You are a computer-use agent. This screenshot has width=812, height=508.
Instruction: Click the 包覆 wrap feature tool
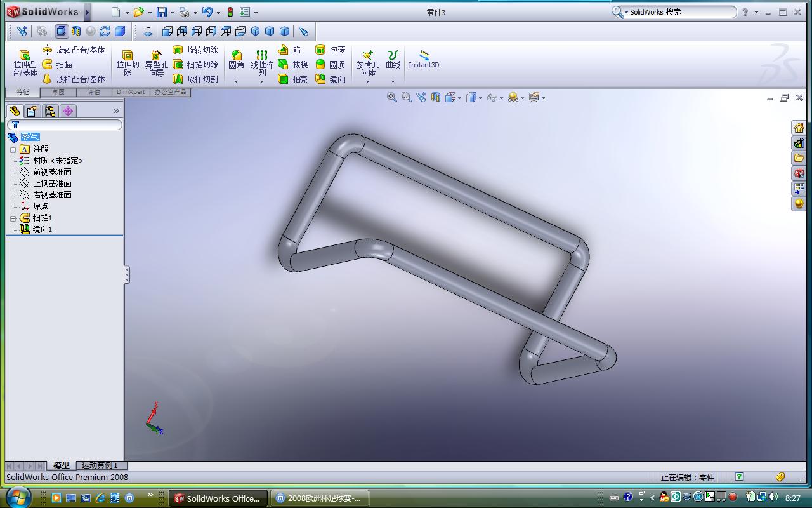[x=331, y=50]
